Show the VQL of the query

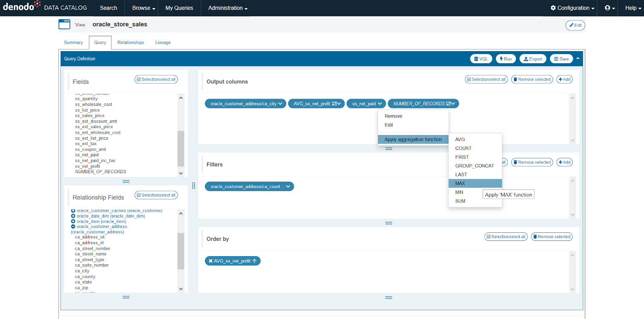481,59
